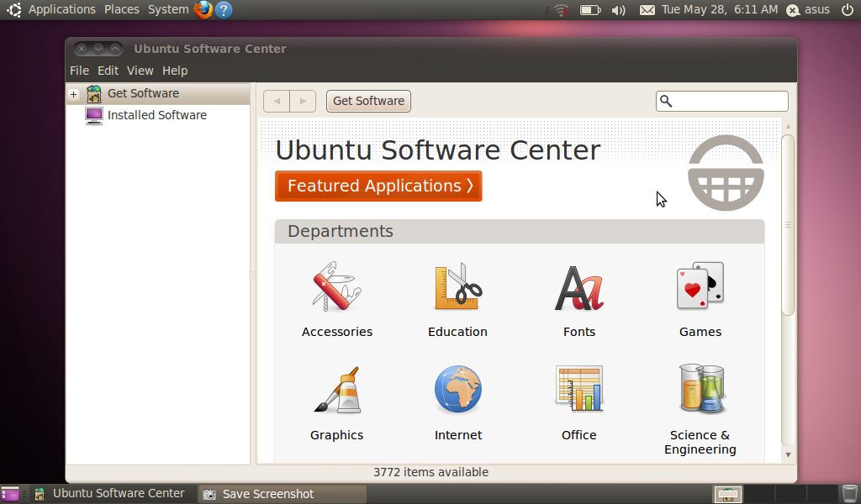Open the Science & Engineering department
Image resolution: width=861 pixels, height=504 pixels.
tap(700, 410)
